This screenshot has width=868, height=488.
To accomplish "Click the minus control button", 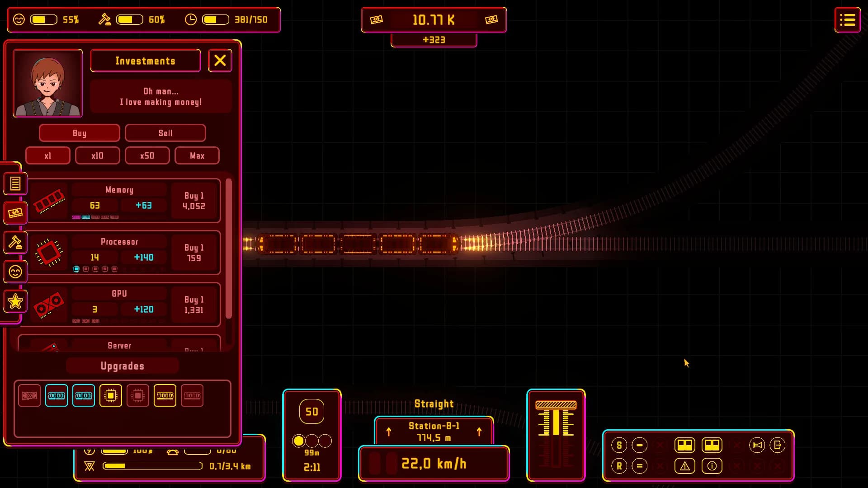I will coord(640,446).
